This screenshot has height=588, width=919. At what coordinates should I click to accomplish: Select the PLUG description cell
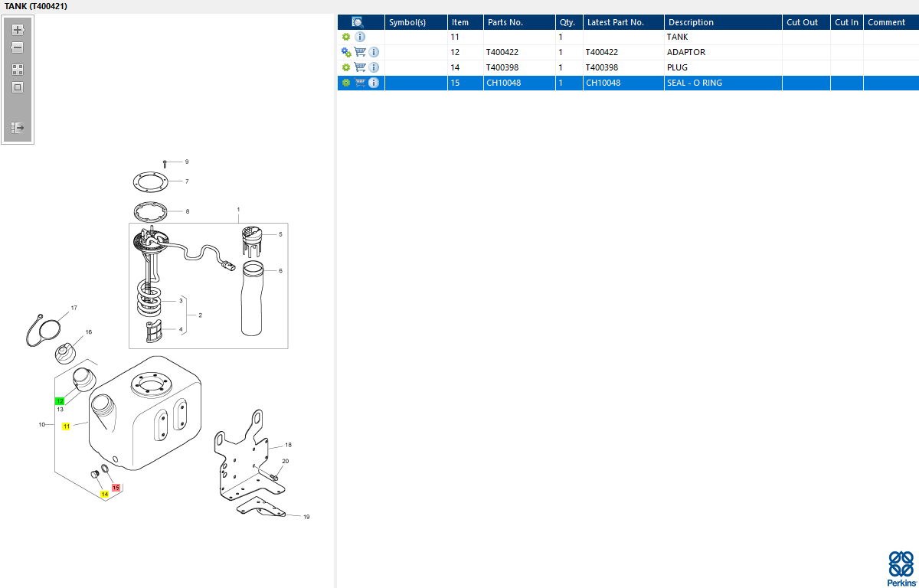pyautogui.click(x=723, y=67)
